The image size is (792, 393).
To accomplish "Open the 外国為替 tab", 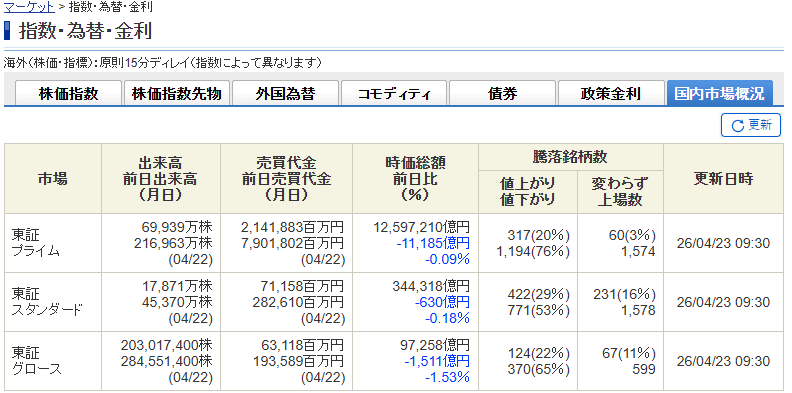I will click(x=285, y=93).
